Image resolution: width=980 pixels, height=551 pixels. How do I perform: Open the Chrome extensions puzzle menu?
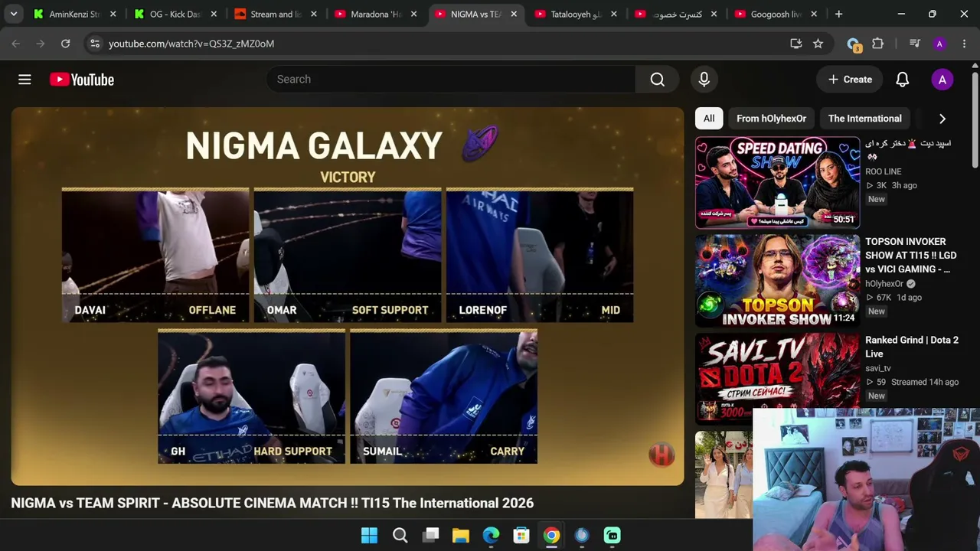878,44
